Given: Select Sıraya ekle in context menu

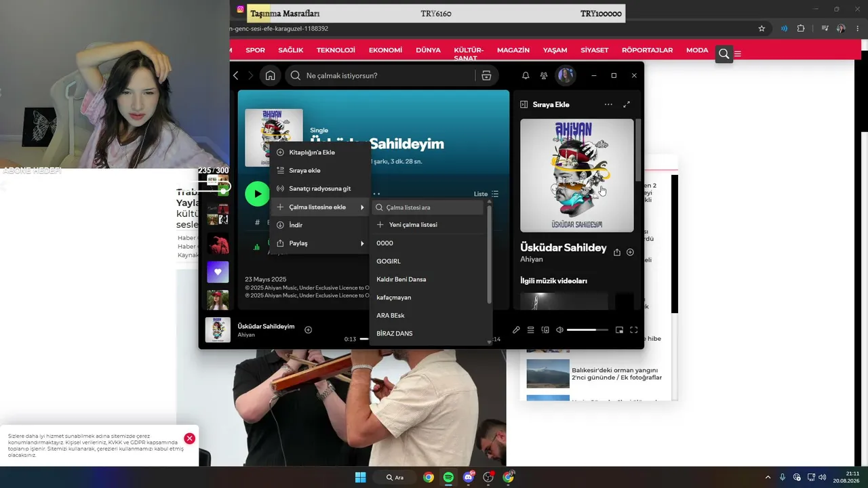Looking at the screenshot, I should click(x=320, y=171).
